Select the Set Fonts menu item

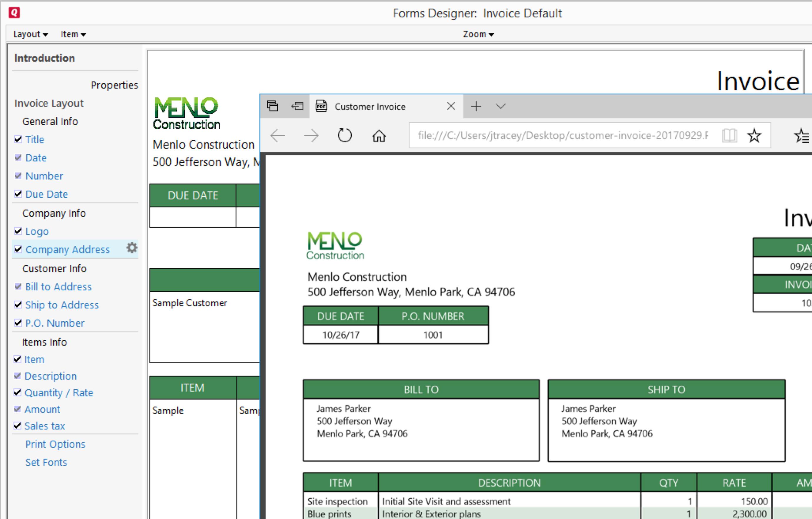coord(47,463)
